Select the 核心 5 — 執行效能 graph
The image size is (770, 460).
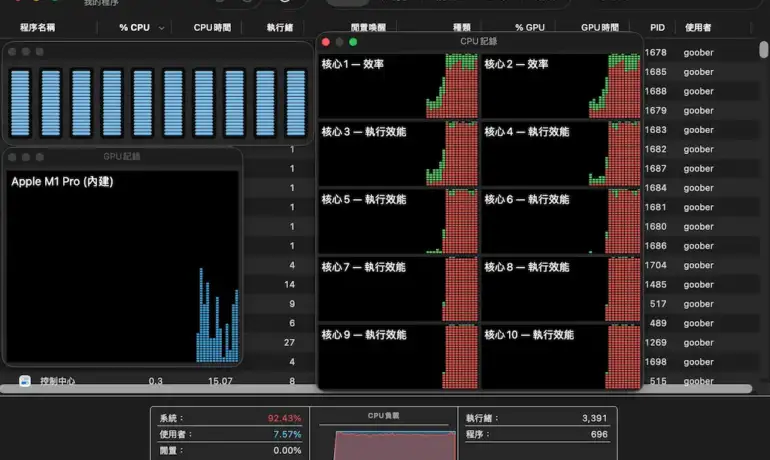pos(398,221)
